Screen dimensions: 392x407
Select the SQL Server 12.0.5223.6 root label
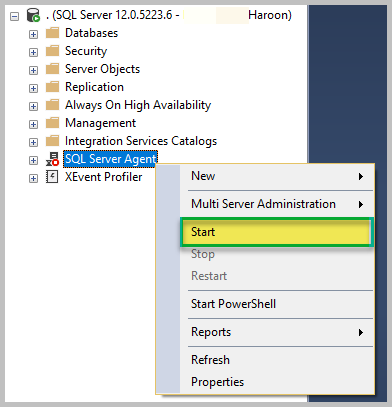(169, 15)
